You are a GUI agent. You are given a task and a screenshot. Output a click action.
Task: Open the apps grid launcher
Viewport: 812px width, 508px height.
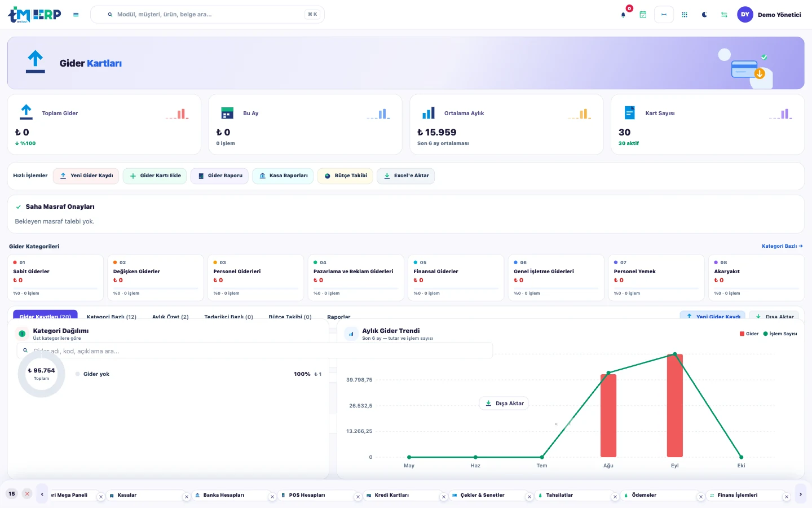pos(685,15)
